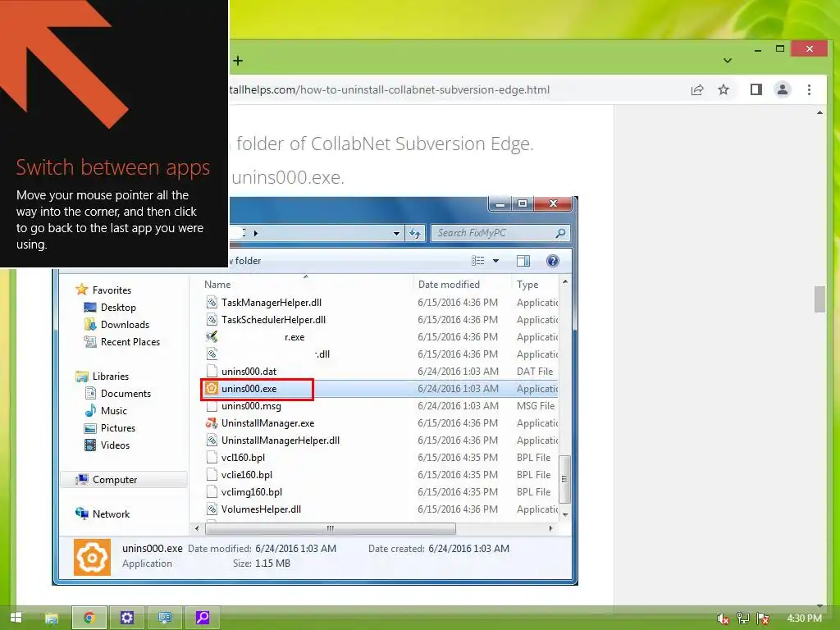Click the horizontal scrollbar right arrow in file list
Screen dimensions: 840x630
pyautogui.click(x=550, y=528)
